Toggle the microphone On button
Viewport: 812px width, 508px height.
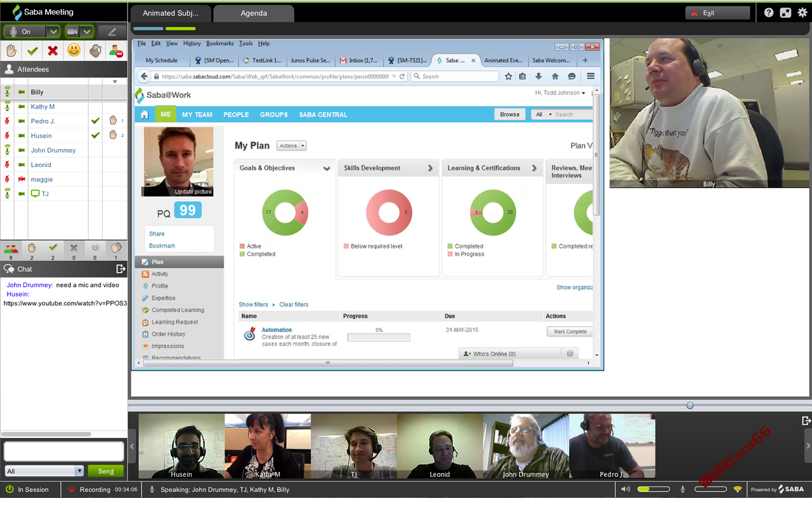pos(25,31)
